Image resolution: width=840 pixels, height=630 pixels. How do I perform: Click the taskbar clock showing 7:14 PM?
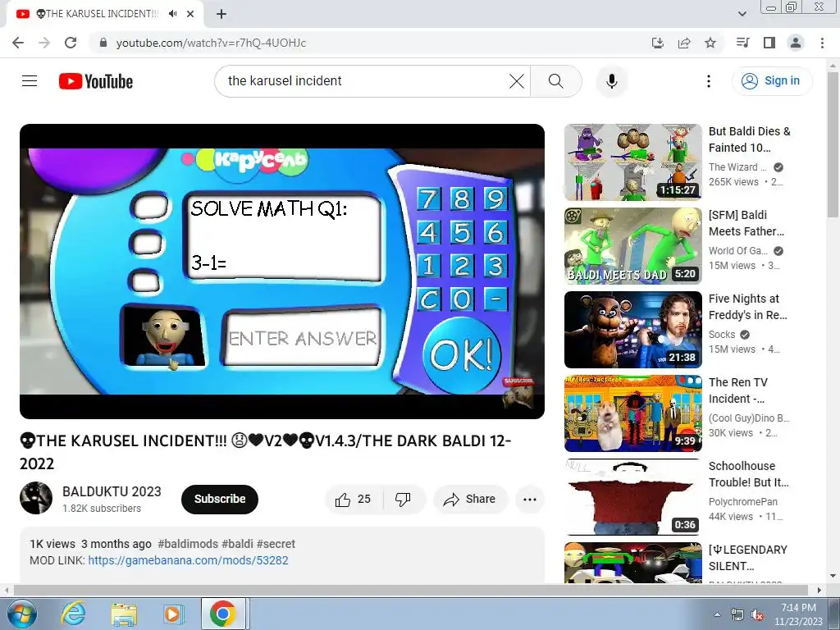(x=798, y=614)
